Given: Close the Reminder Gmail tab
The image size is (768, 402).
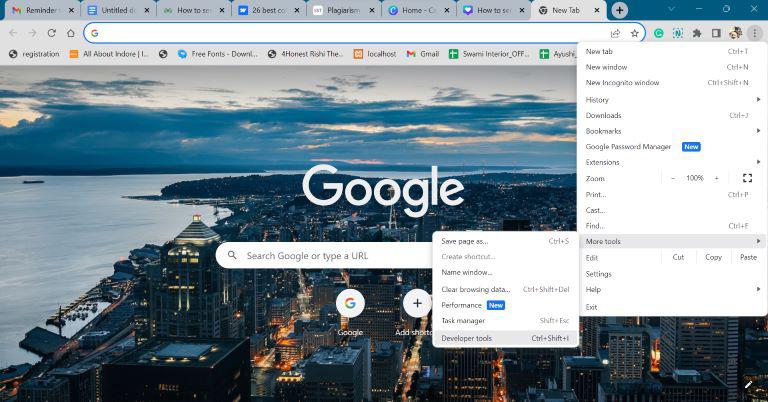Looking at the screenshot, I should pos(72,10).
